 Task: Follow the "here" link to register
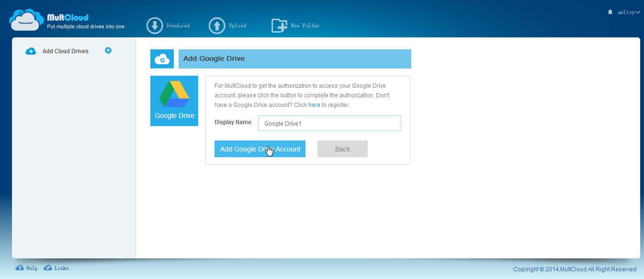coord(314,105)
